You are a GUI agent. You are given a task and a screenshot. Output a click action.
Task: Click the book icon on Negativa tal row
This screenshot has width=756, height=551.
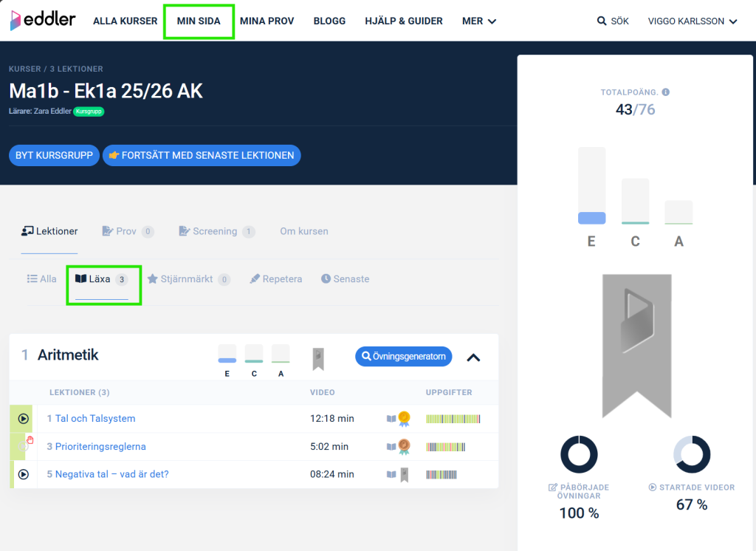pyautogui.click(x=391, y=474)
